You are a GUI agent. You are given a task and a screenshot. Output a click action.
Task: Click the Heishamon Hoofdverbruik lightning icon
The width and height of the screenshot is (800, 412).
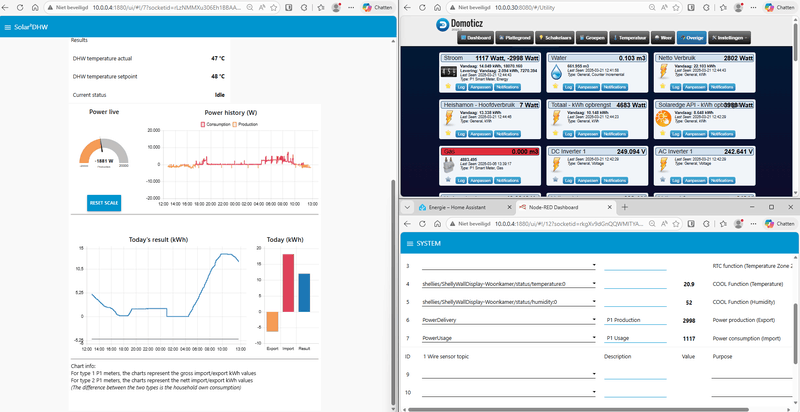click(448, 118)
